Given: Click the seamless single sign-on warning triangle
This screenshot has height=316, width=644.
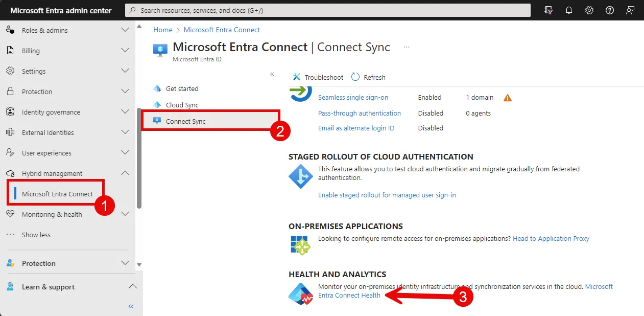Looking at the screenshot, I should [x=508, y=98].
